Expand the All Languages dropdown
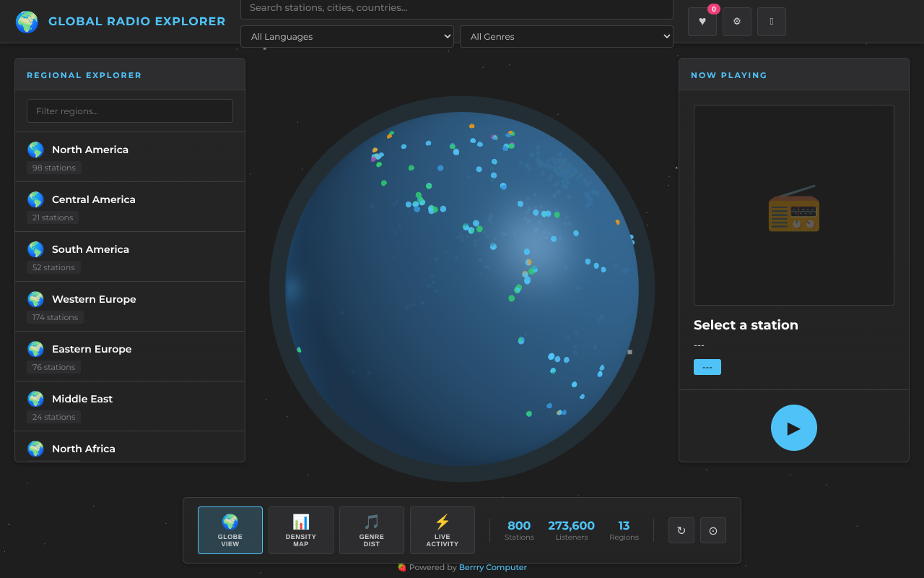 [x=346, y=37]
